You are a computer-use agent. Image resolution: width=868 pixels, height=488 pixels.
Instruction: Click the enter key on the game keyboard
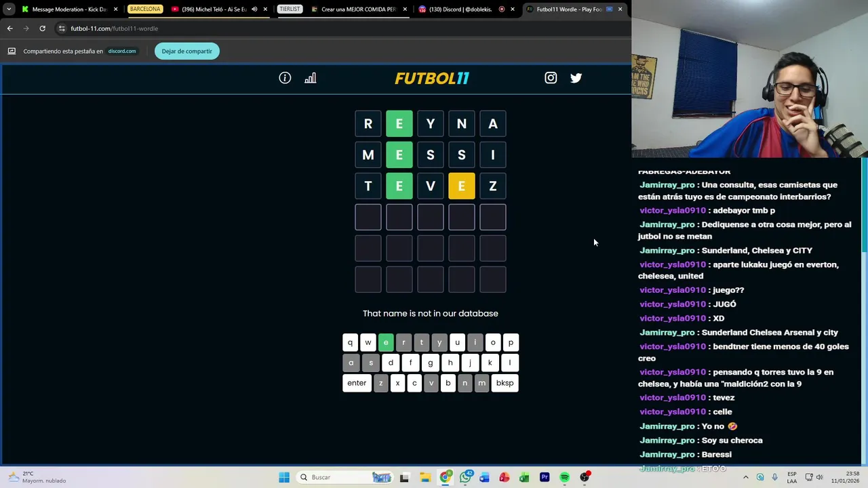[357, 383]
